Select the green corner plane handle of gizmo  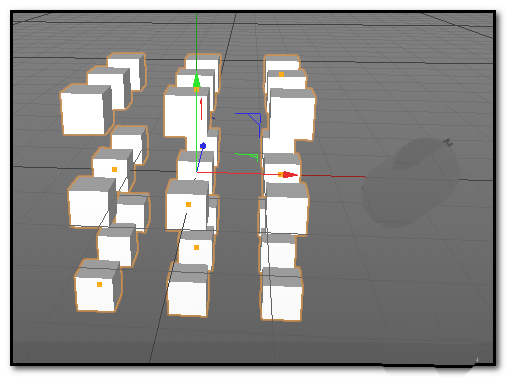tap(248, 157)
